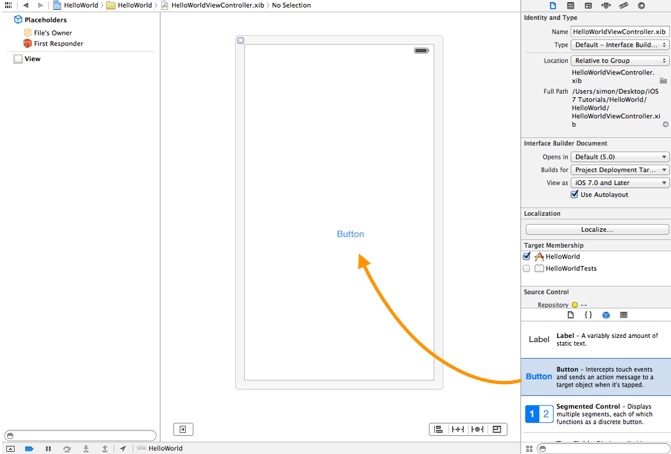Uncheck the Use Autolayout checkbox
671x454 pixels.
coord(574,195)
